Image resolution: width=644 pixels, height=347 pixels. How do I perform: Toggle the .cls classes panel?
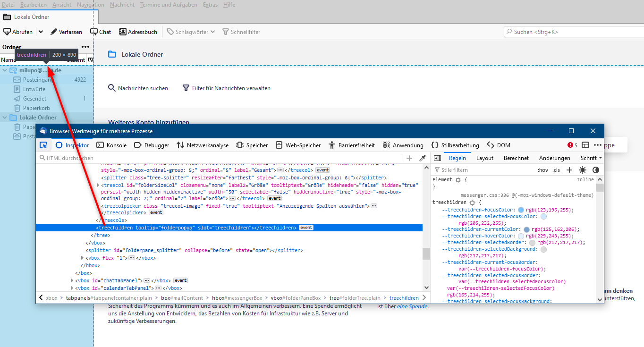pos(556,170)
